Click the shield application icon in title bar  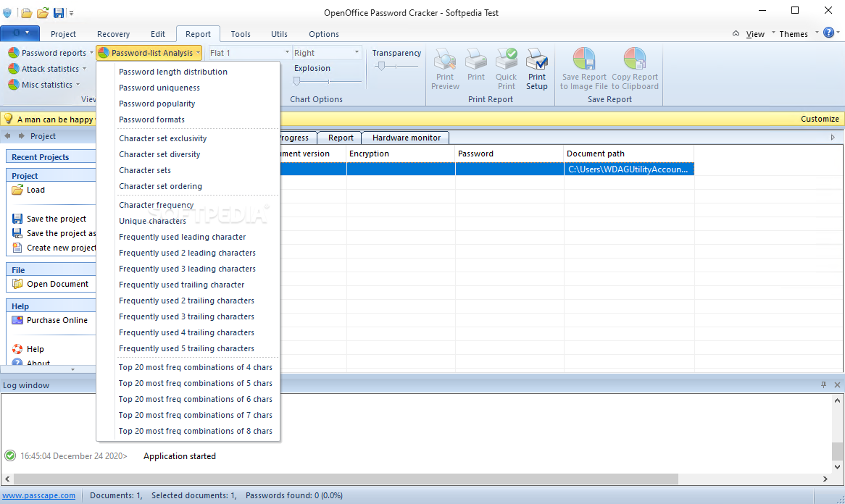tap(7, 12)
